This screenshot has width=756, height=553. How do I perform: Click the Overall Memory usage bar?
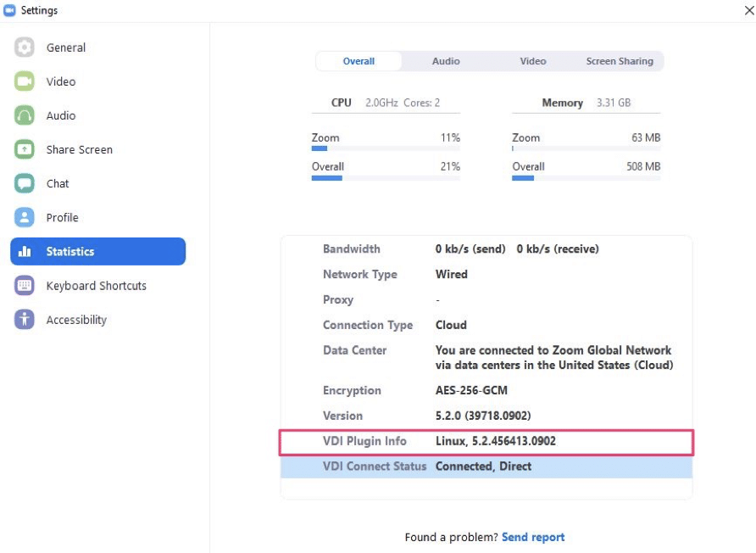coord(586,178)
